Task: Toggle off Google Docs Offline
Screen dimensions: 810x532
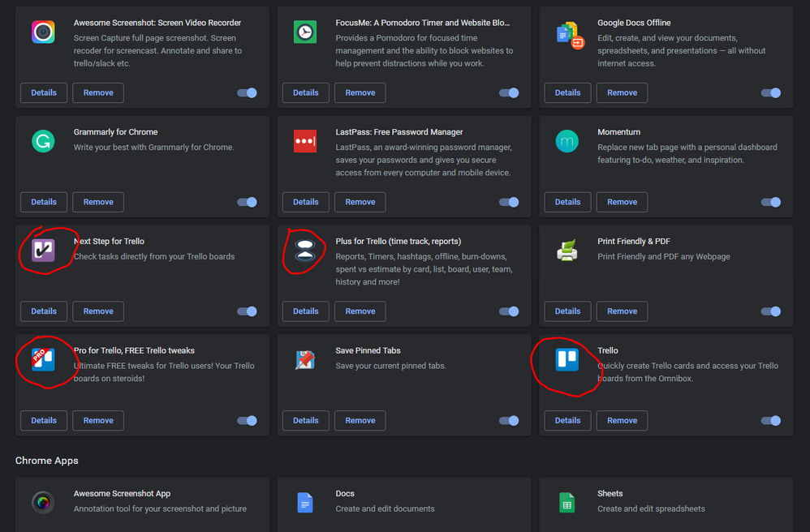Action: click(771, 93)
